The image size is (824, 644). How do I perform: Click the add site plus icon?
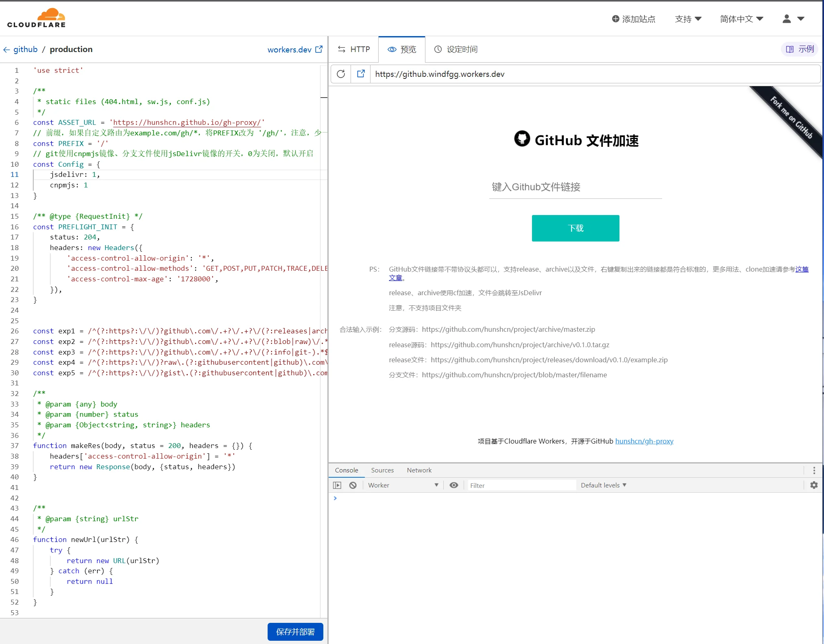(616, 19)
